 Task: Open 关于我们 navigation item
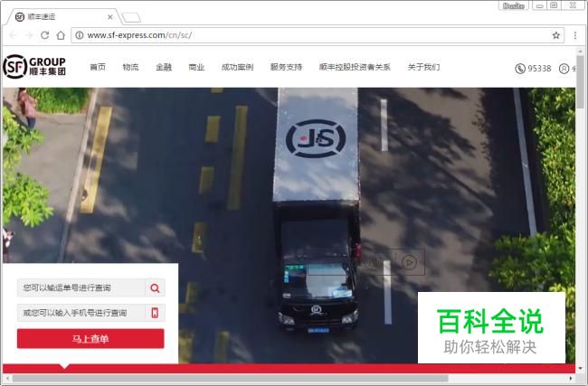423,67
